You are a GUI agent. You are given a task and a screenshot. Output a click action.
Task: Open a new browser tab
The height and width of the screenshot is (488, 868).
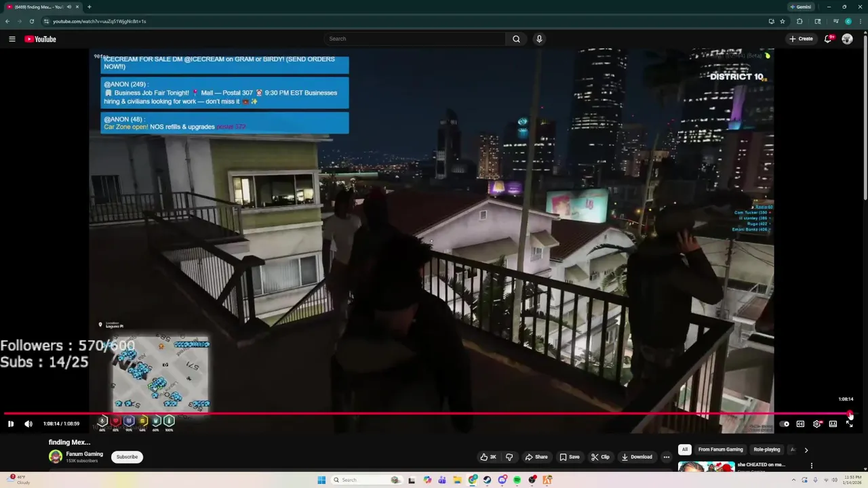[x=89, y=7]
